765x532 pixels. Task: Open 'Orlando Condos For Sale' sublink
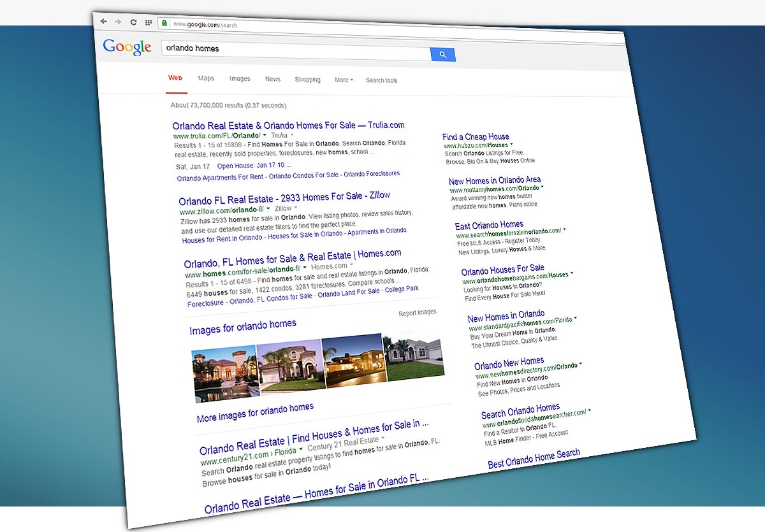point(304,175)
